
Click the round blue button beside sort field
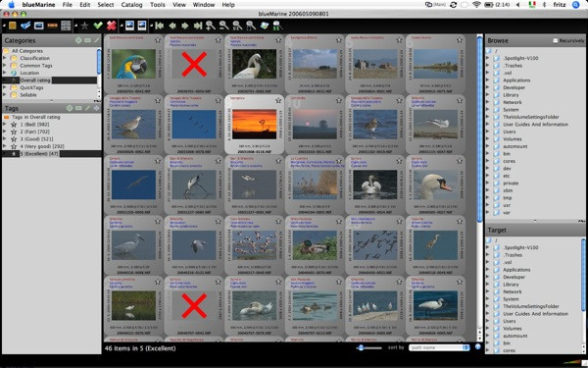pos(478,347)
